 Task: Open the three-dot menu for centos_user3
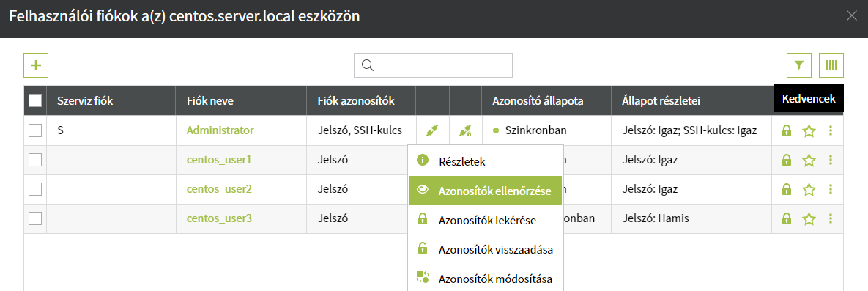tap(830, 219)
